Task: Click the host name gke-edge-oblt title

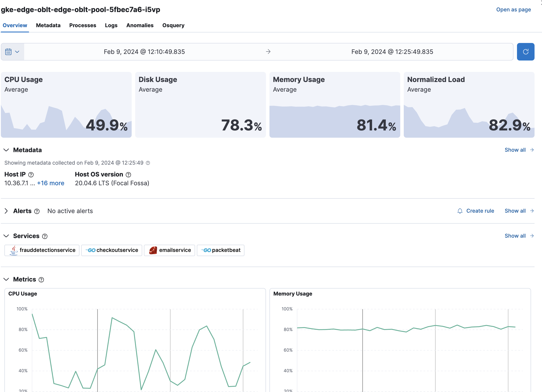Action: (81, 10)
